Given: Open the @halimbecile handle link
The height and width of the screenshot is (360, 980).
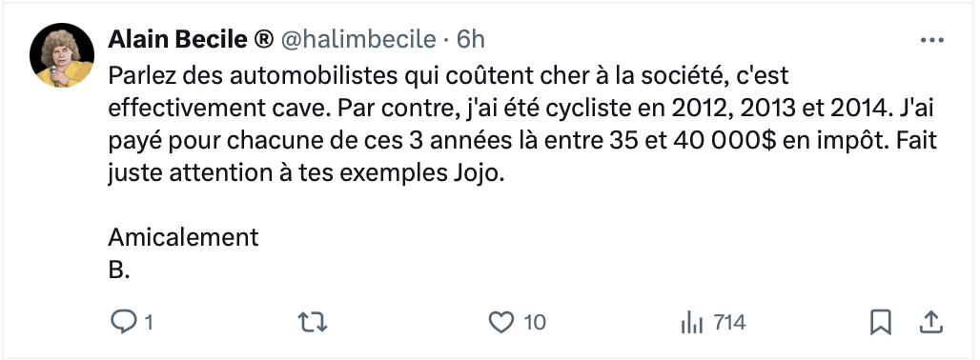Looking at the screenshot, I should 357,39.
